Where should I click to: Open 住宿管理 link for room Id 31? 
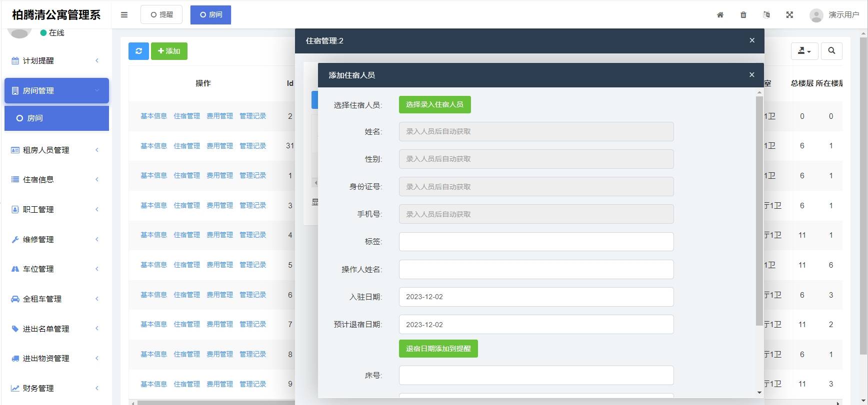(186, 146)
